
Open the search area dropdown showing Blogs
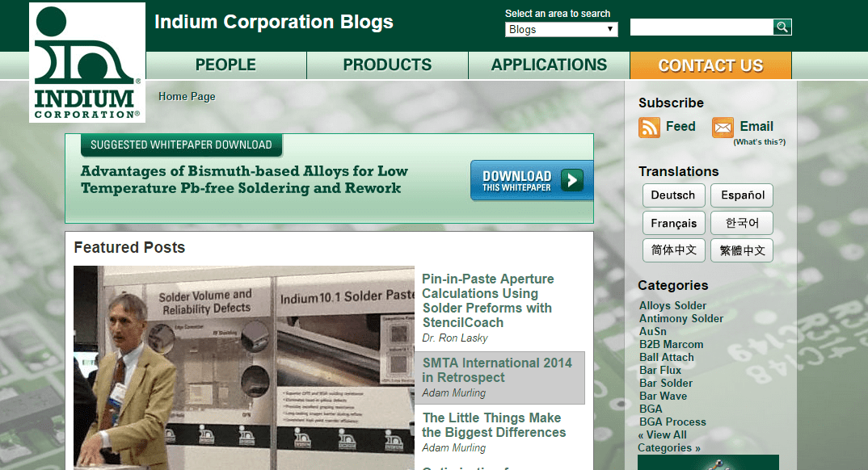pos(562,29)
